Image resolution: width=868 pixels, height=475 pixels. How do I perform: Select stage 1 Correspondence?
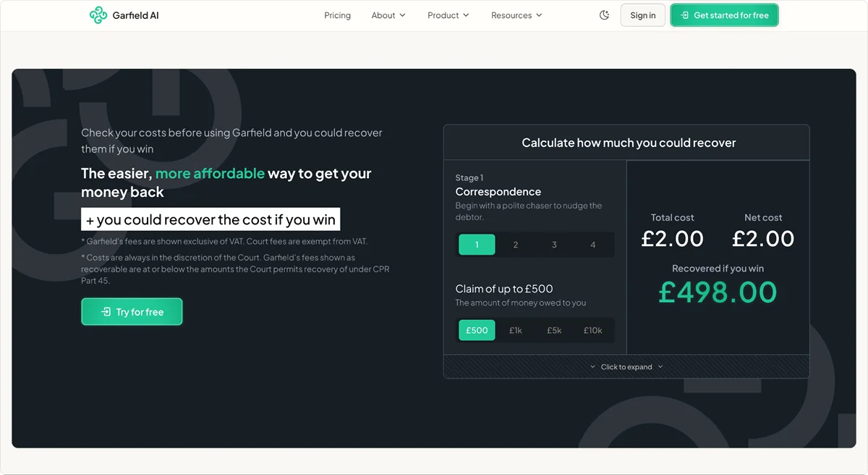click(x=477, y=245)
